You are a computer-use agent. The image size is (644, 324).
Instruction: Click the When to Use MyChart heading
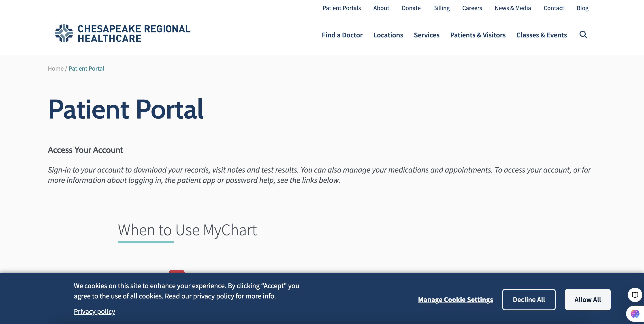[187, 230]
